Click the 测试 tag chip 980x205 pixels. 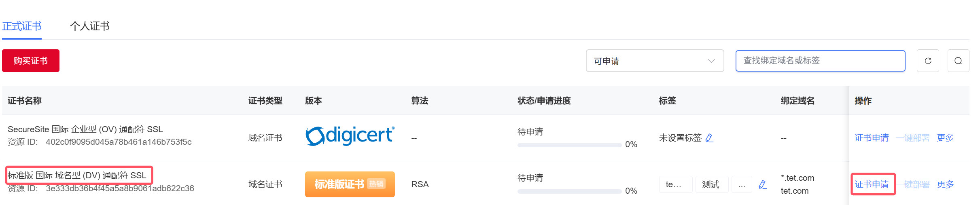(711, 184)
